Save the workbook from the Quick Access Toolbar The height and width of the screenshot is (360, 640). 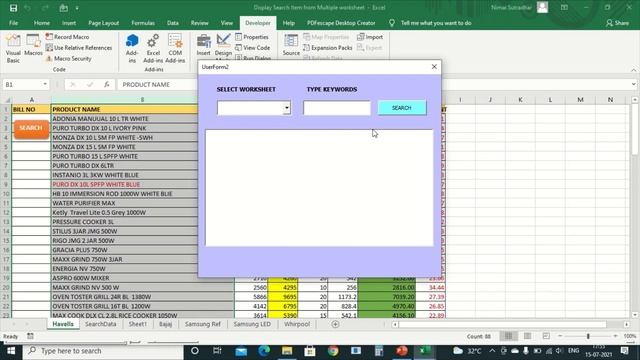pos(13,8)
